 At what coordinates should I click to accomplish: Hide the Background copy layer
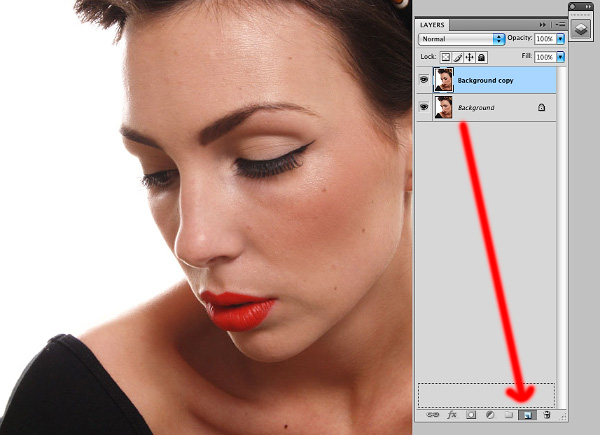[x=424, y=80]
